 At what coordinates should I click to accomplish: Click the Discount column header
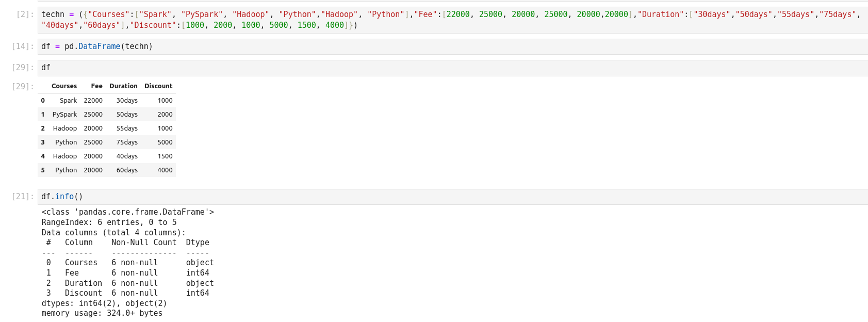pyautogui.click(x=158, y=86)
